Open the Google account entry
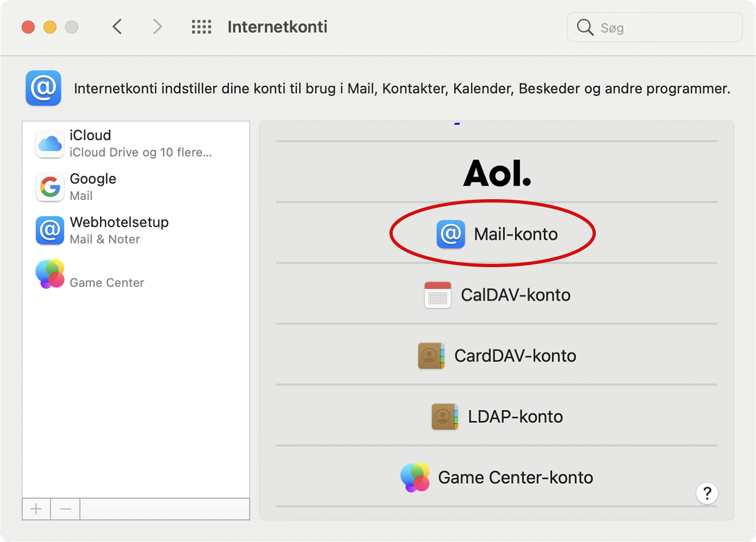This screenshot has width=756, height=542. (x=136, y=187)
